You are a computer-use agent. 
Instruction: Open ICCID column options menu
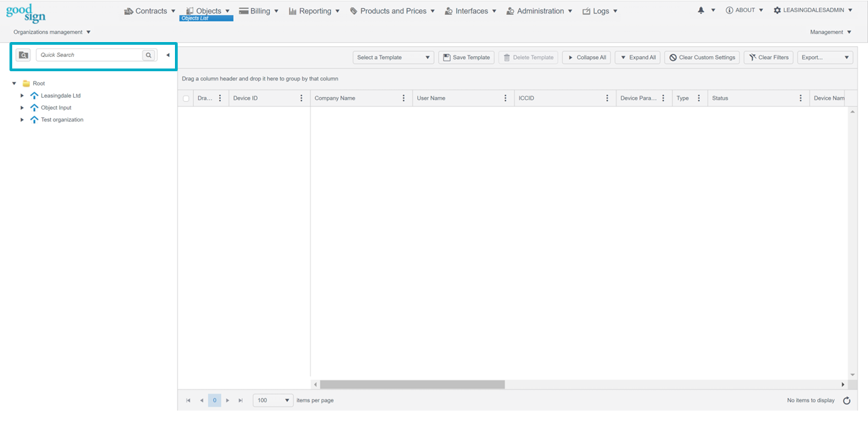click(607, 98)
